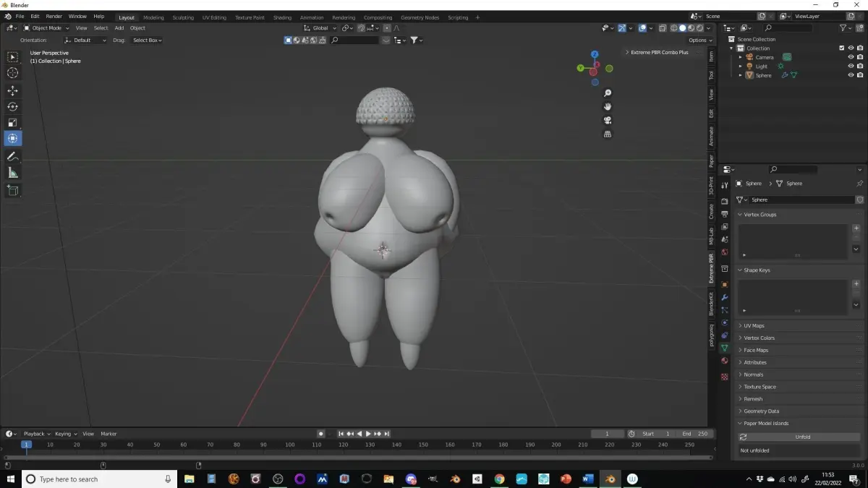Select the Annotate tool

click(12, 156)
